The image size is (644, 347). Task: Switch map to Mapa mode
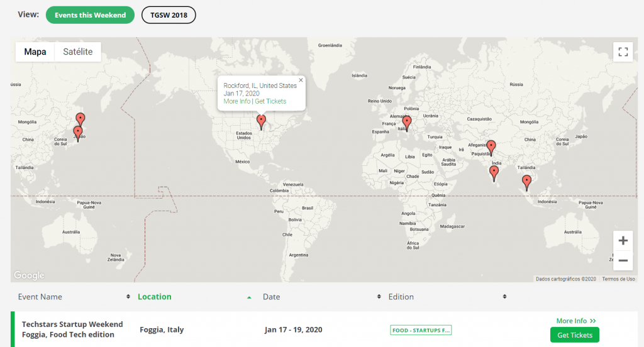pos(35,52)
